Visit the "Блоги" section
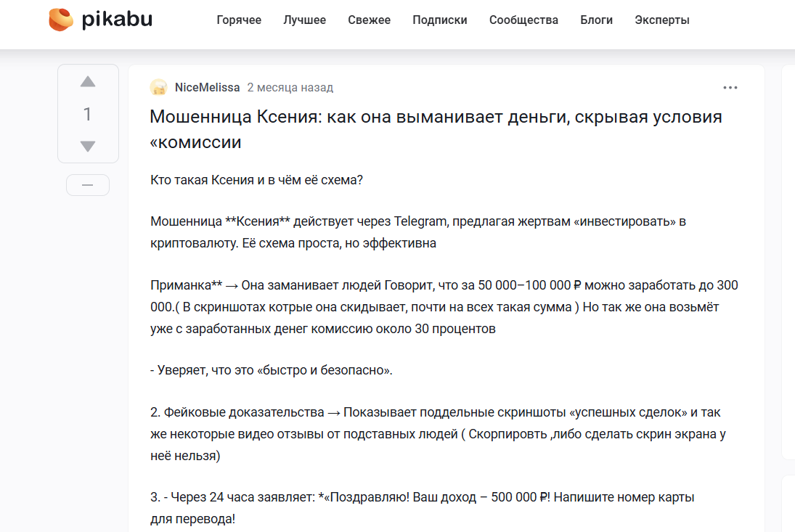Image resolution: width=795 pixels, height=532 pixels. pyautogui.click(x=596, y=20)
